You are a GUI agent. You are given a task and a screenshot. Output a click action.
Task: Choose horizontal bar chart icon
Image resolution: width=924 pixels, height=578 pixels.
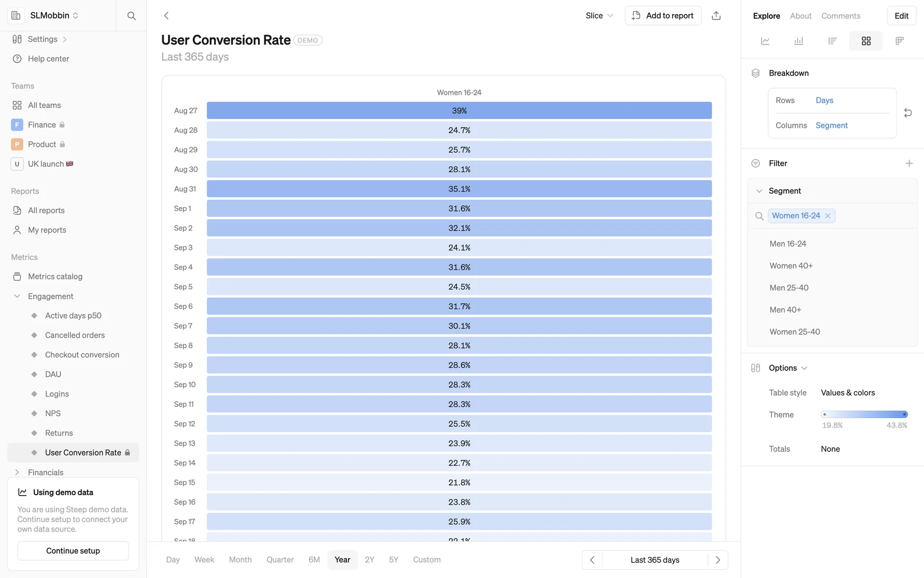click(x=832, y=41)
